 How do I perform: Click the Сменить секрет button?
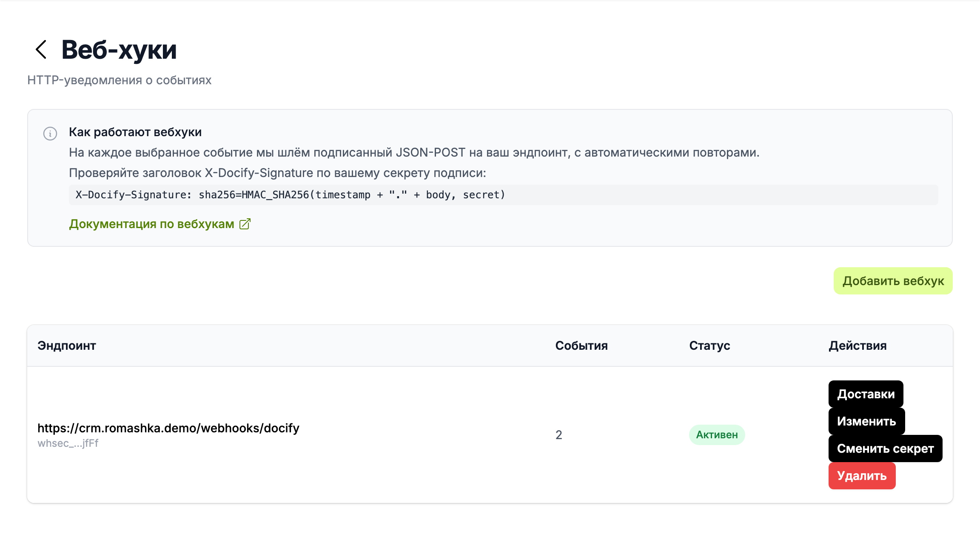pos(885,448)
